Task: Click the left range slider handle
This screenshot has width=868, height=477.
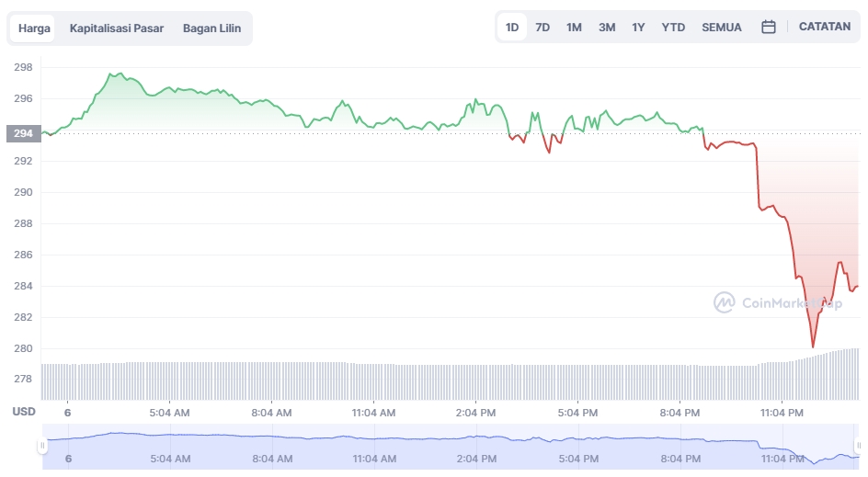Action: tap(41, 446)
